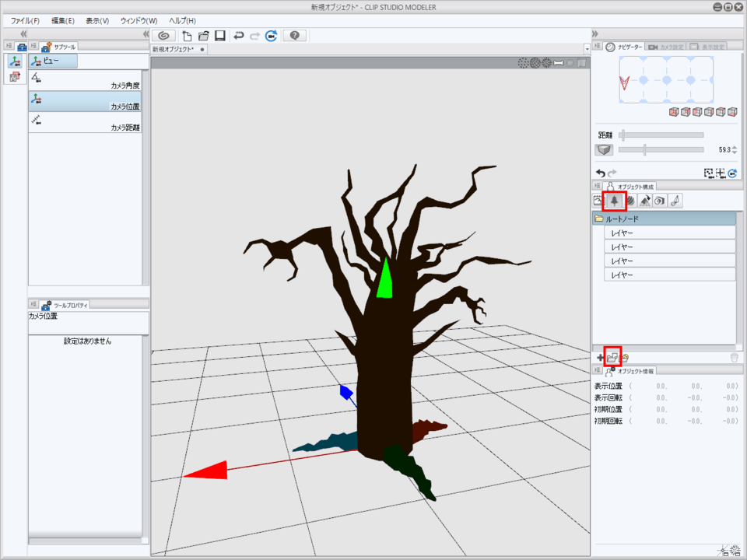Delete the selected node with the trash icon
This screenshot has width=747, height=560.
pyautogui.click(x=734, y=358)
